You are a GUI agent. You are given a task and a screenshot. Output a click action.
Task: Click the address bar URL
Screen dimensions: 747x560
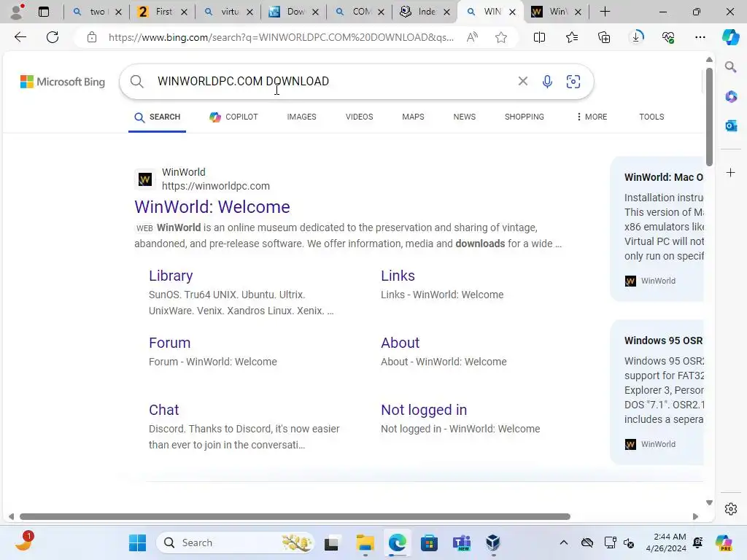coord(281,37)
